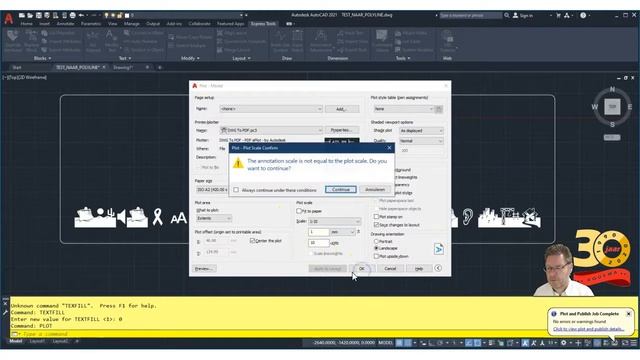Click the TOP face of the ViewCube
This screenshot has height=360, width=640.
tap(612, 107)
